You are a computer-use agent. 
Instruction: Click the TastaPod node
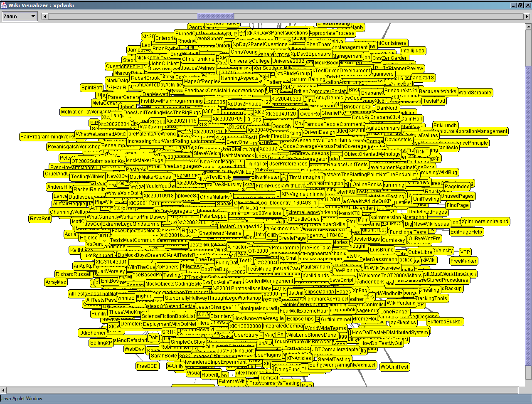(434, 101)
